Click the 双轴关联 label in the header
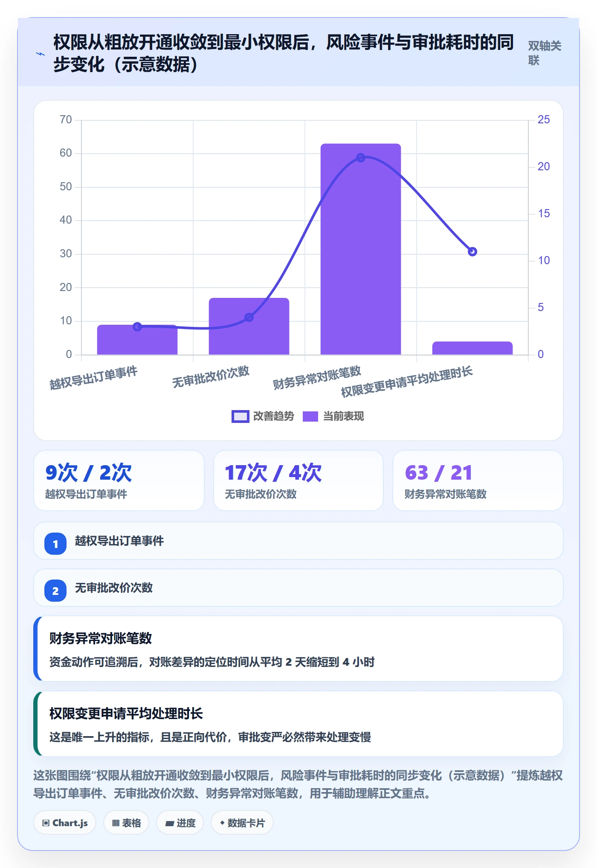 (x=545, y=53)
